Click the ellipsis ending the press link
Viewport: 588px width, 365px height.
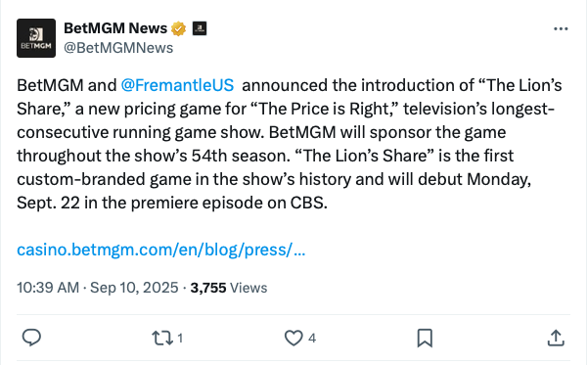299,250
